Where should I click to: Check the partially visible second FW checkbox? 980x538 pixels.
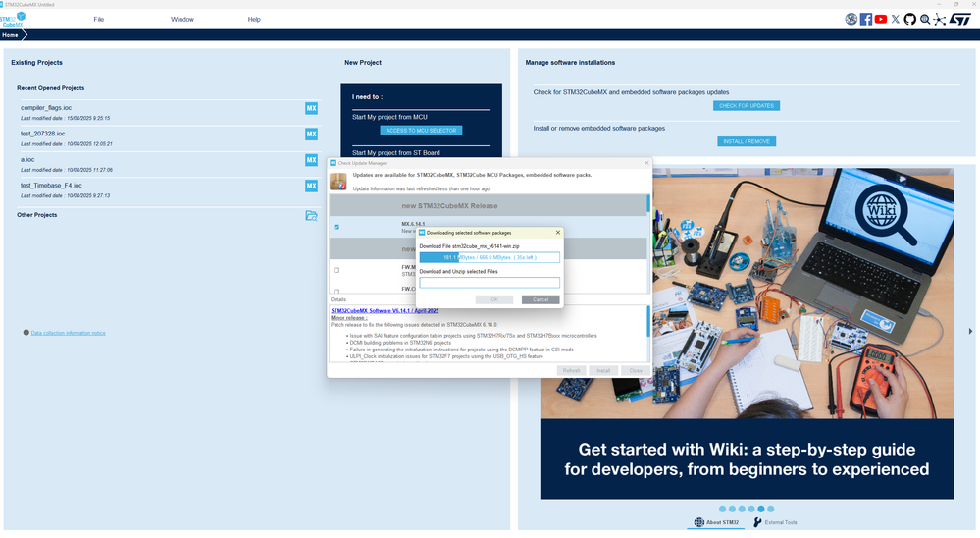tap(336, 291)
